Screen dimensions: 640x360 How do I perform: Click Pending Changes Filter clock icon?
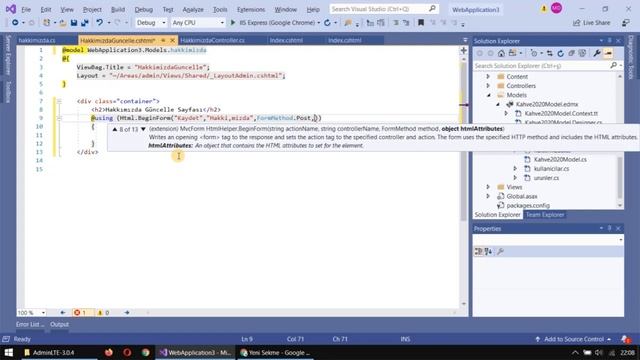[x=534, y=53]
